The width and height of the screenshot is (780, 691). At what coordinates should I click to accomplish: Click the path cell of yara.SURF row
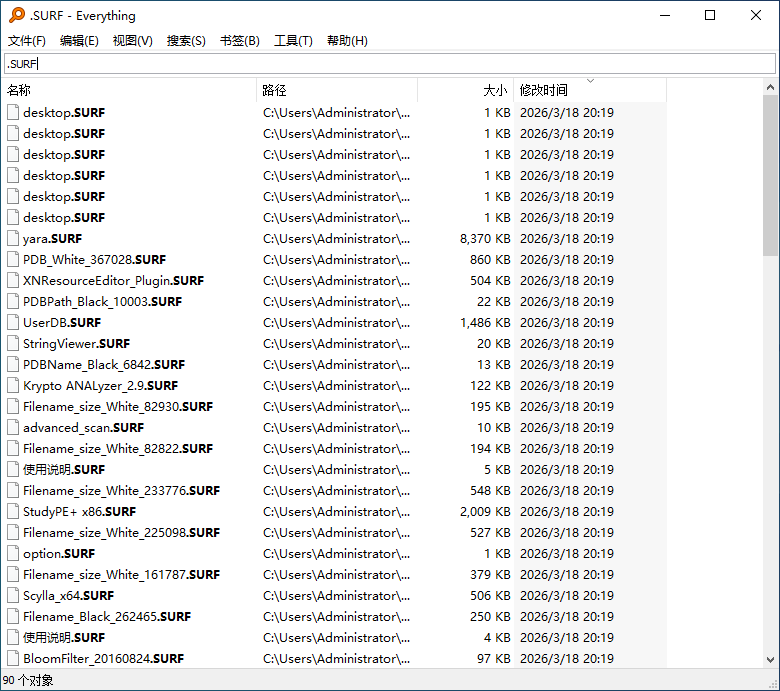(x=337, y=239)
